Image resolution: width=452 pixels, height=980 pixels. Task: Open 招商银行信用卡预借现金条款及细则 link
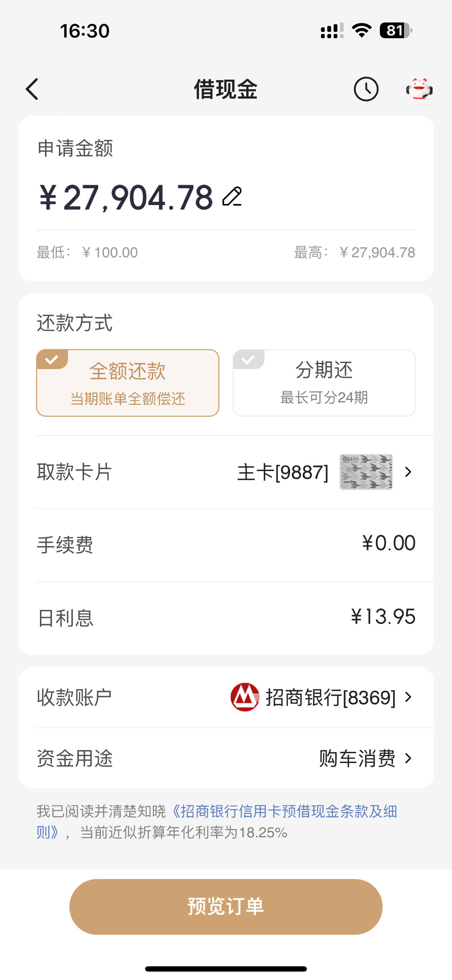[x=217, y=822]
